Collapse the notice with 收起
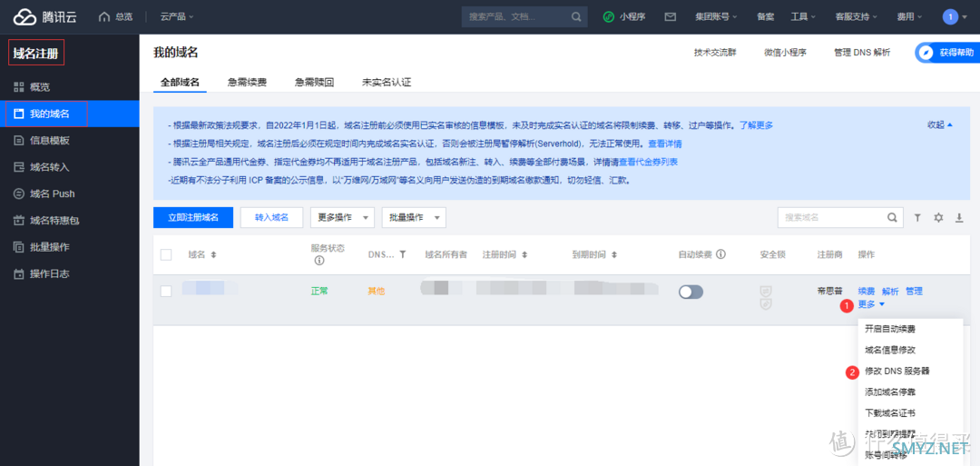This screenshot has height=466, width=980. point(940,124)
